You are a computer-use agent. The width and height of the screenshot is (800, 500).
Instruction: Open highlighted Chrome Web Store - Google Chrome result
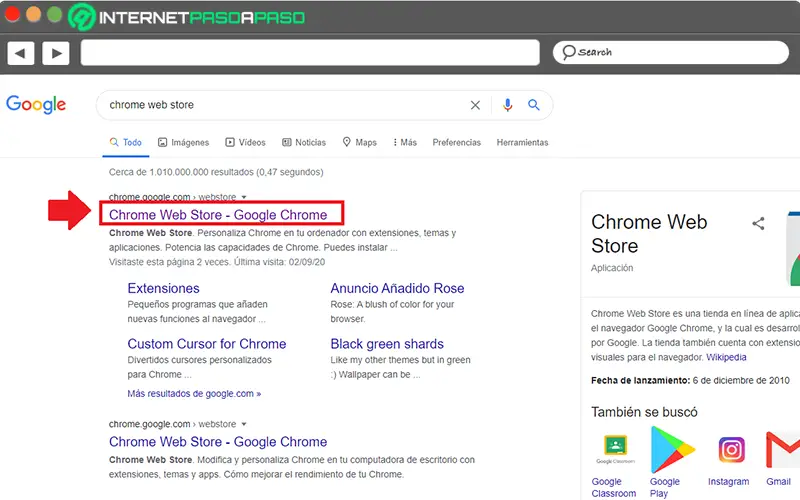point(218,215)
